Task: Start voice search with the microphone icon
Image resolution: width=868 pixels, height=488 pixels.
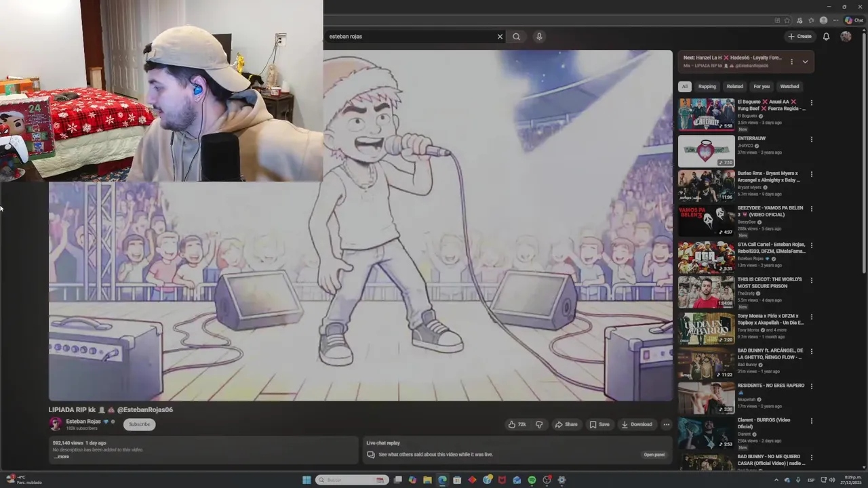Action: 539,37
